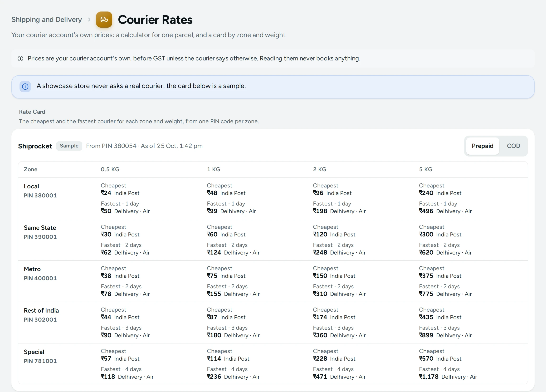Click the ₹471 Delhivery Air rate
Screen dimensions: 546x392
339,377
